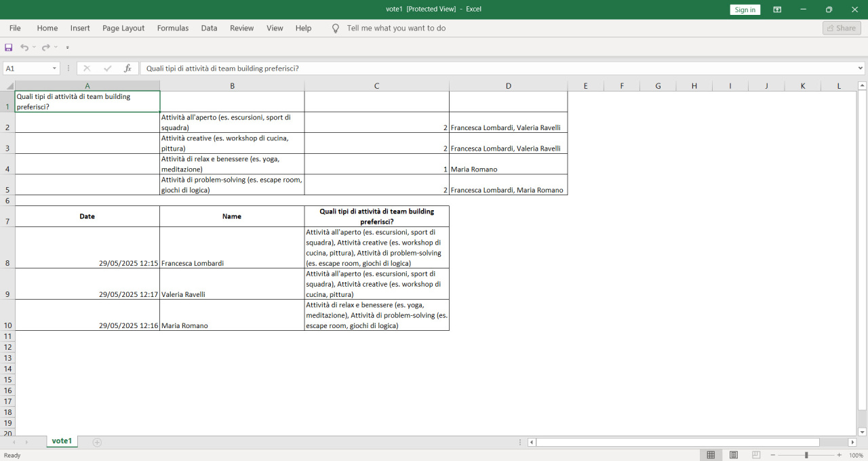This screenshot has width=868, height=461.
Task: Switch to Page Break Preview view
Action: pos(756,455)
